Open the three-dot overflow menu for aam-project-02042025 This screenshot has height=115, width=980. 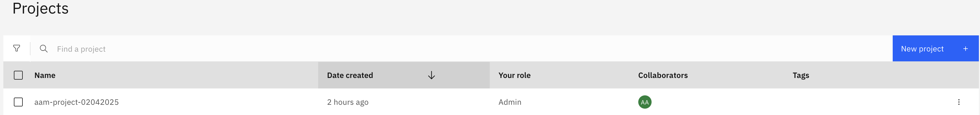click(x=959, y=102)
